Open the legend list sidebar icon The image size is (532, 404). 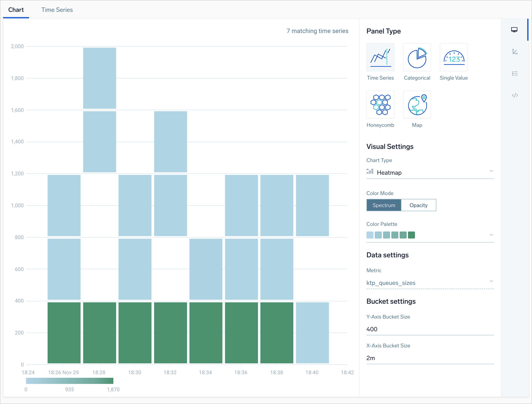tap(515, 73)
